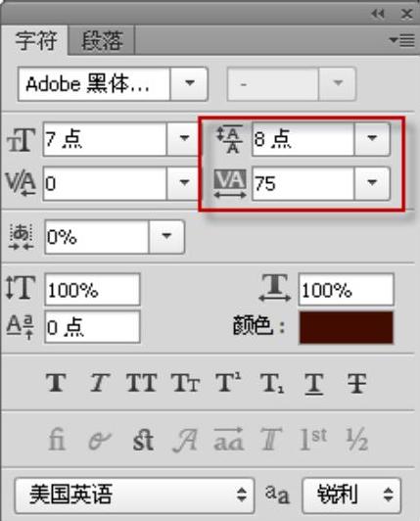Click the dark red 颜色 swatch

pos(347,327)
